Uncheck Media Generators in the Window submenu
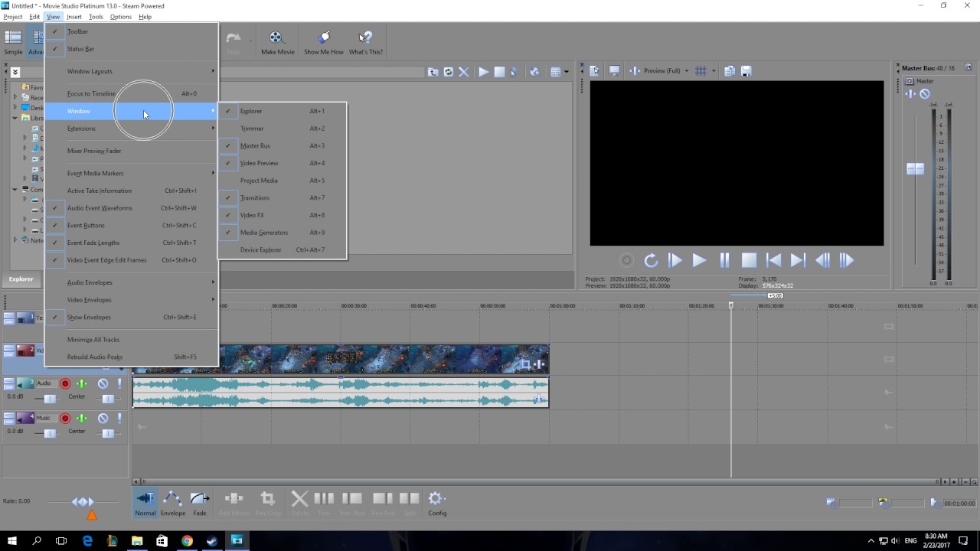The height and width of the screenshot is (551, 980). [283, 233]
